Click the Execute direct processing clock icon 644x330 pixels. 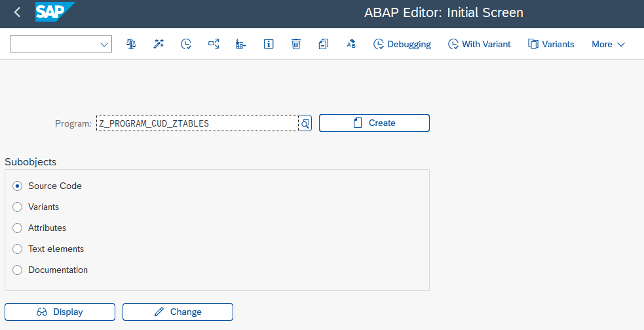186,44
